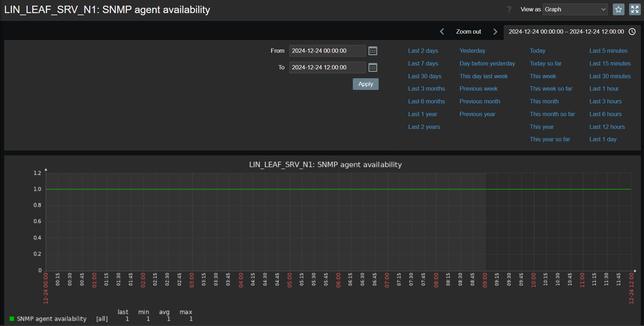
Task: Apply the selected time period
Action: 366,84
